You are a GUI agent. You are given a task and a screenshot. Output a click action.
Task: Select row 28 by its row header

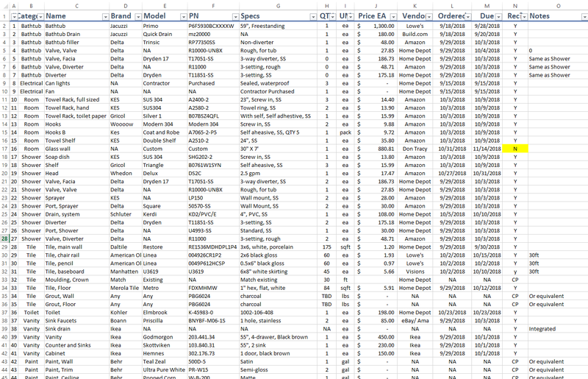tap(4, 239)
